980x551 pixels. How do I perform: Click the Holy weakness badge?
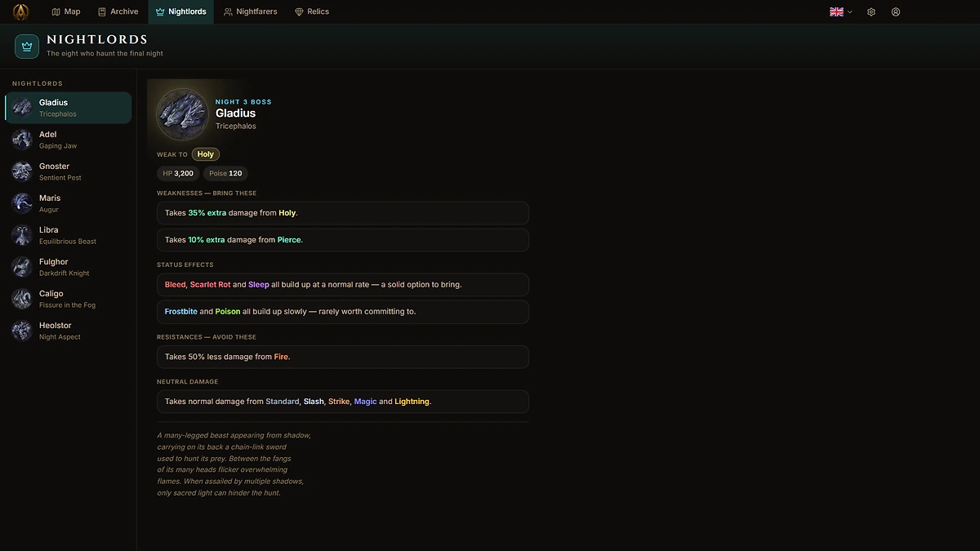(x=206, y=154)
